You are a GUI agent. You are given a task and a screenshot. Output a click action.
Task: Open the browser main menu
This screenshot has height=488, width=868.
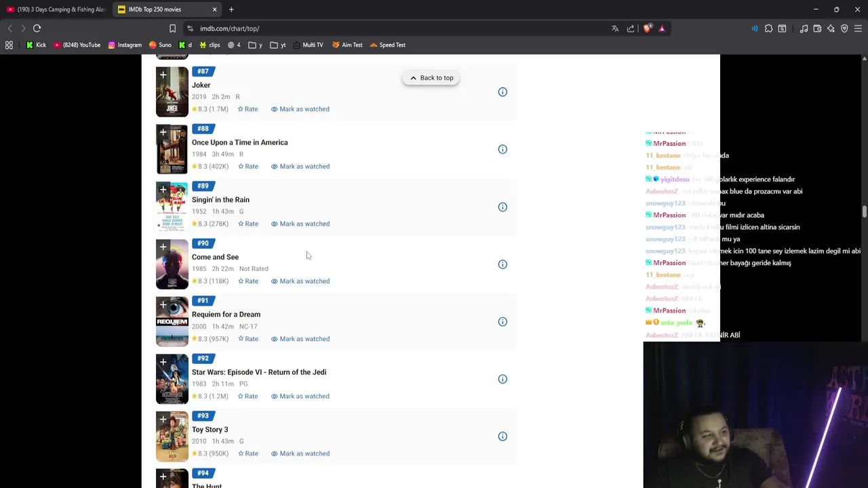(858, 28)
